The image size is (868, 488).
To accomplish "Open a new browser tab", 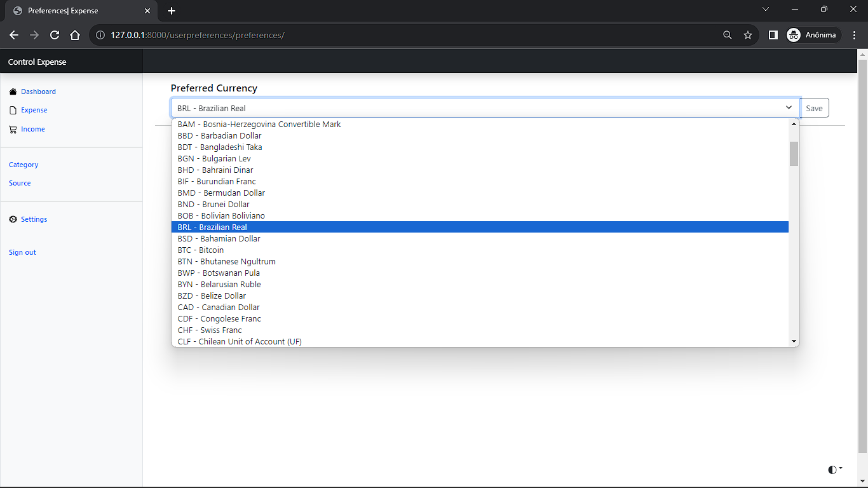I will pos(172,11).
